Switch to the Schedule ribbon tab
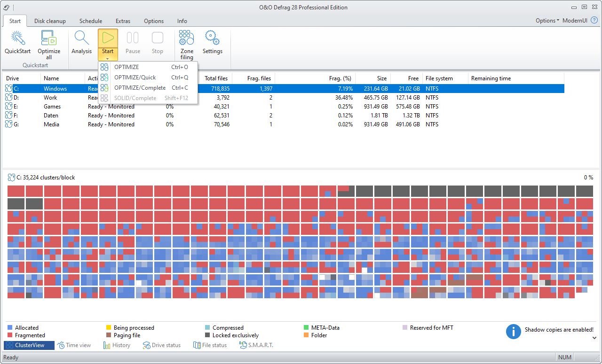This screenshot has height=364, width=602. point(91,21)
